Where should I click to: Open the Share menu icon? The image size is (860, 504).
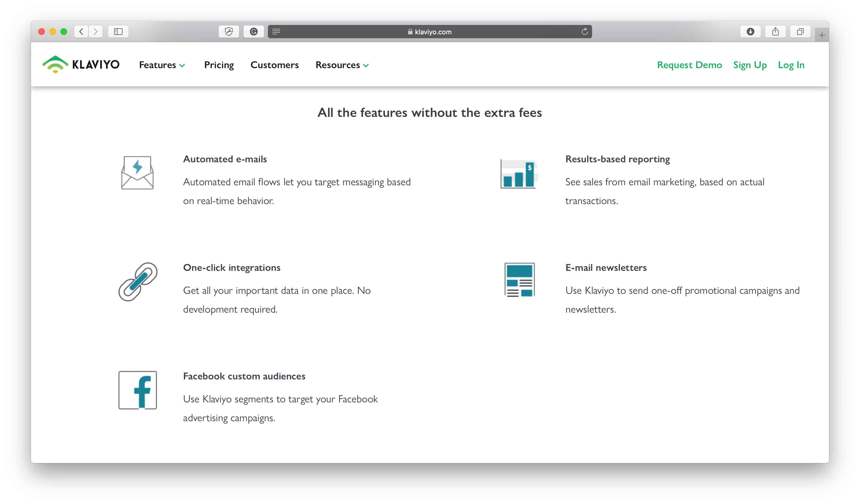point(775,32)
